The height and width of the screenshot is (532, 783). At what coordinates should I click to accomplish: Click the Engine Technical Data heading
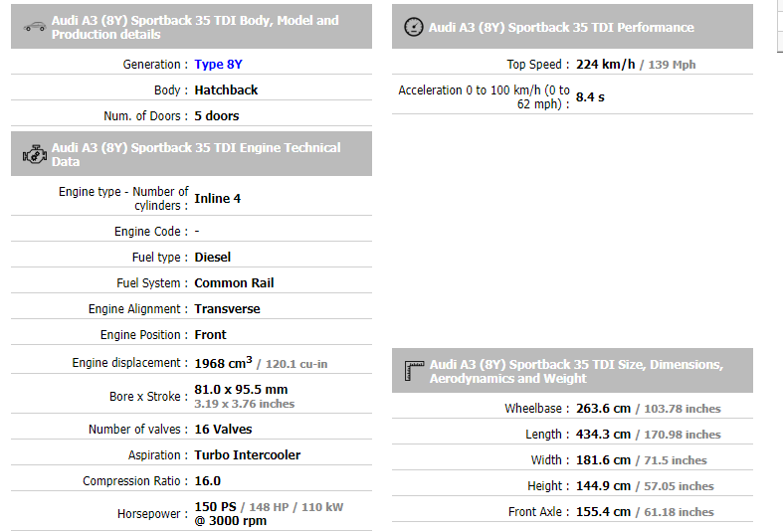click(x=196, y=155)
